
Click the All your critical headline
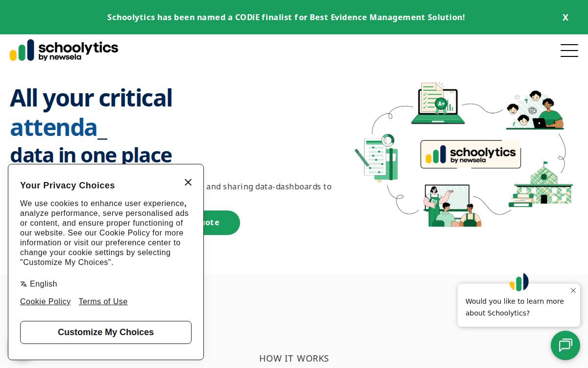point(91,98)
